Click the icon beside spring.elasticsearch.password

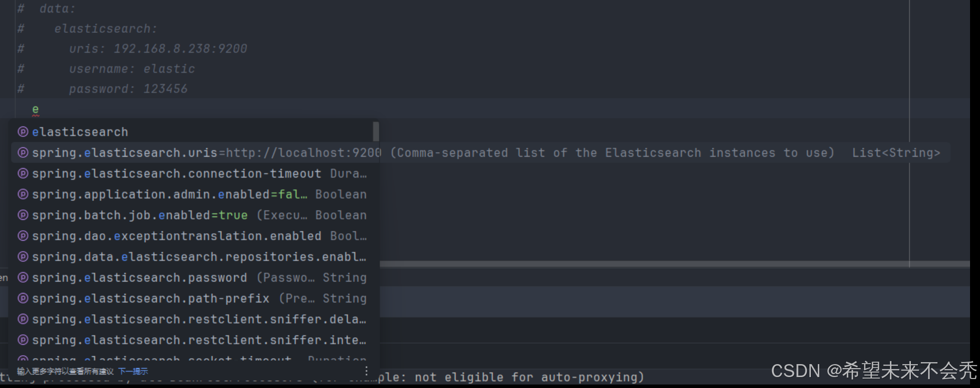pyautogui.click(x=23, y=278)
